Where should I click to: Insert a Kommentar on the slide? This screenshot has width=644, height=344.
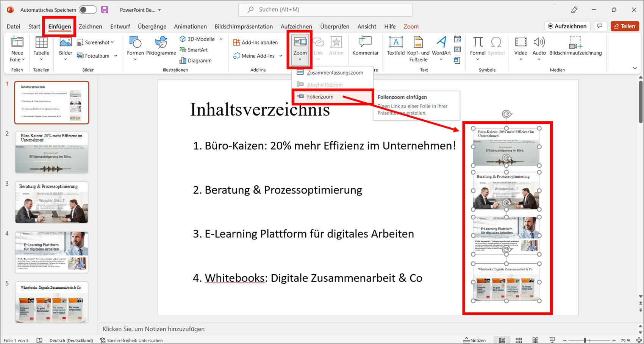click(x=366, y=46)
